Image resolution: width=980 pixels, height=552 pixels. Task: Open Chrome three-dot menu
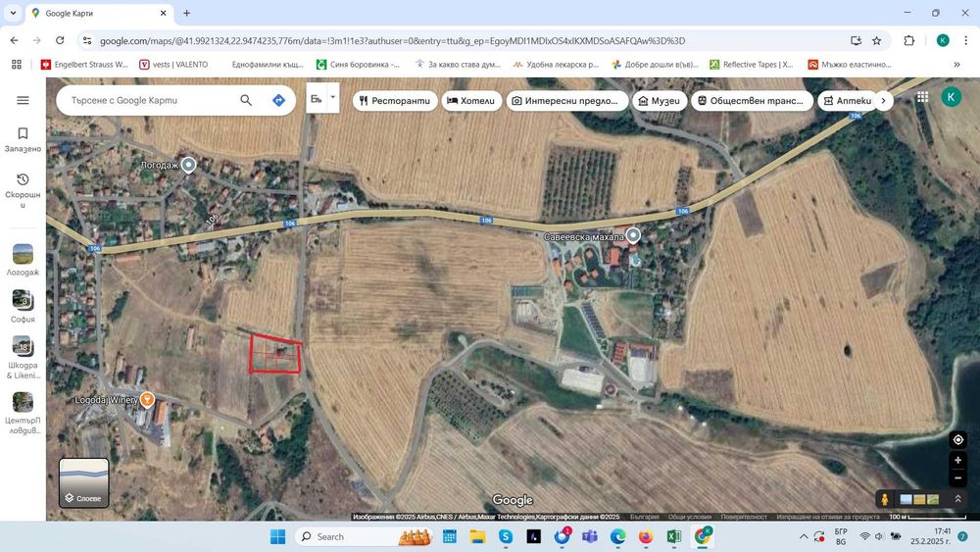point(965,40)
